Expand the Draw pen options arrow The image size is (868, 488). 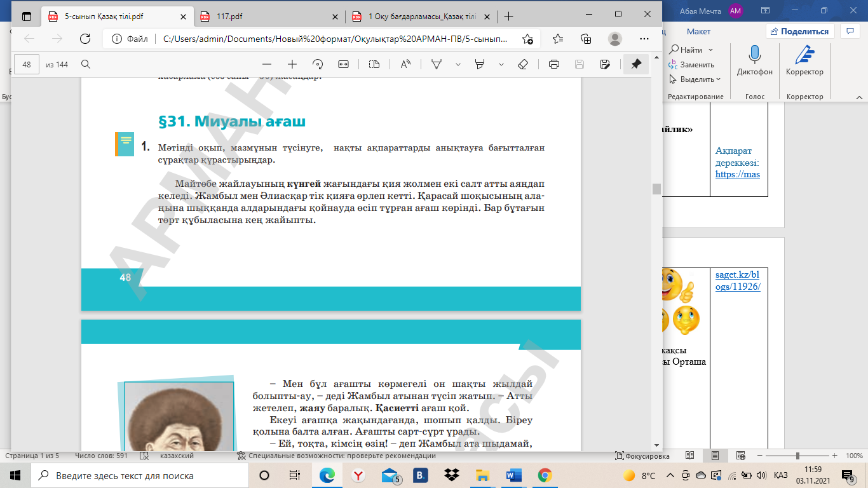(x=457, y=64)
